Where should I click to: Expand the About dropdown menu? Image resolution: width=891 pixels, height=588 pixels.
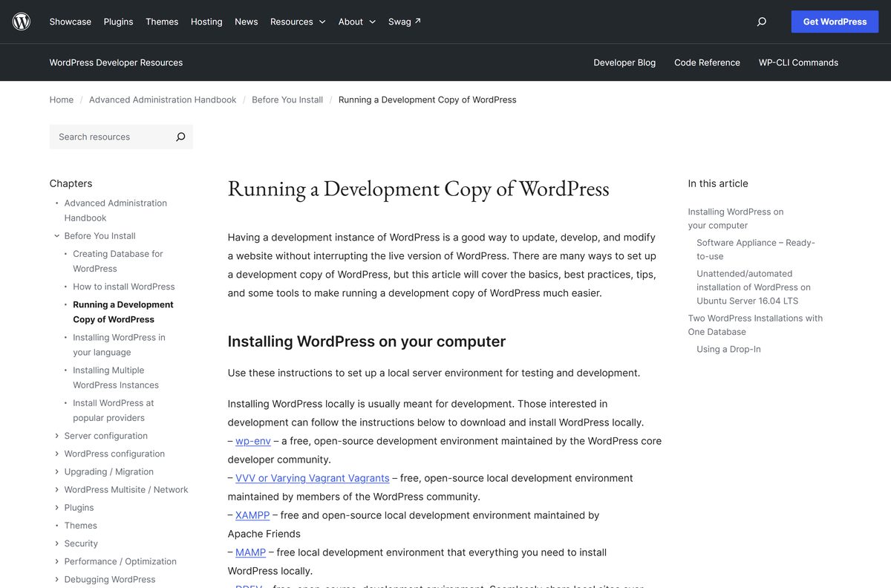pos(357,22)
